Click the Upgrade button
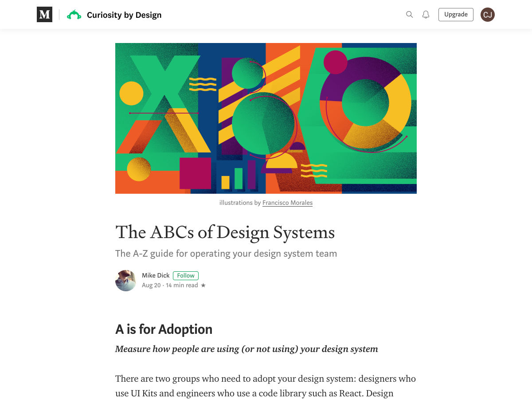The image size is (532, 399). 456,15
